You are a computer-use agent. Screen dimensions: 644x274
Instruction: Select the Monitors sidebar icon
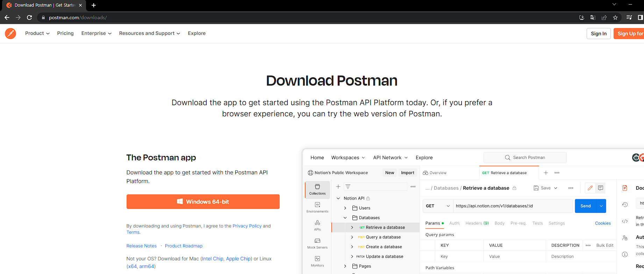[x=317, y=261]
